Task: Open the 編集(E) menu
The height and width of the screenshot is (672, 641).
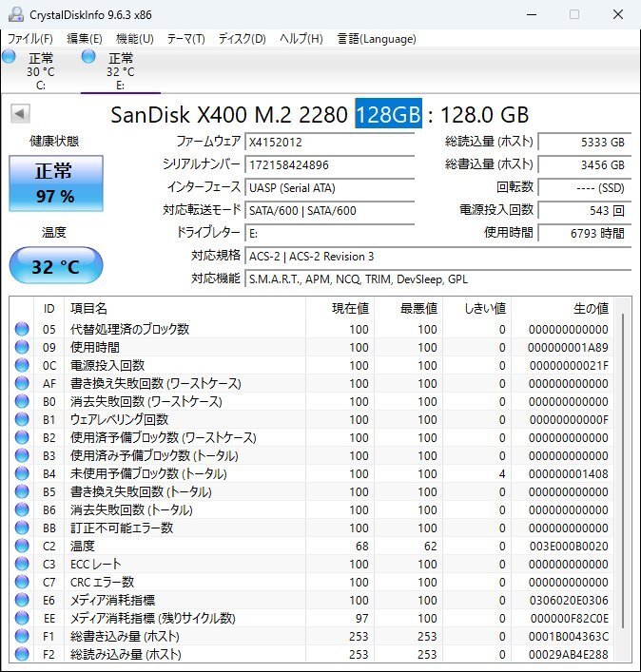Action: pyautogui.click(x=85, y=39)
